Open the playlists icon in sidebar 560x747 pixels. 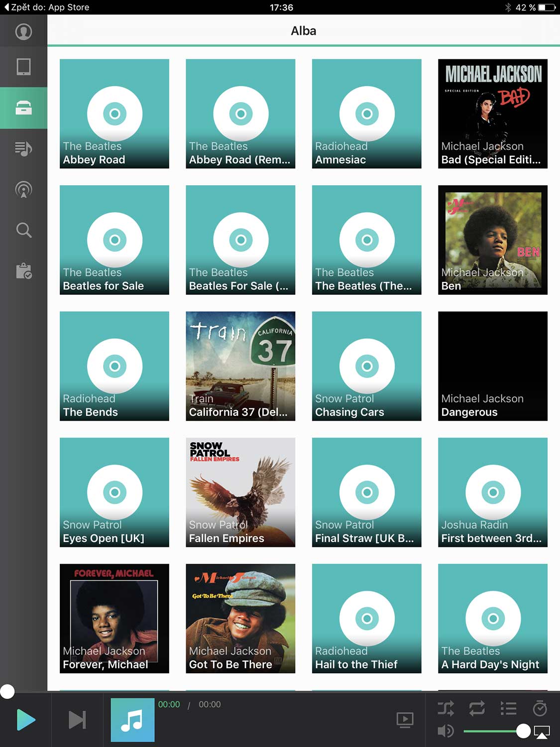23,148
